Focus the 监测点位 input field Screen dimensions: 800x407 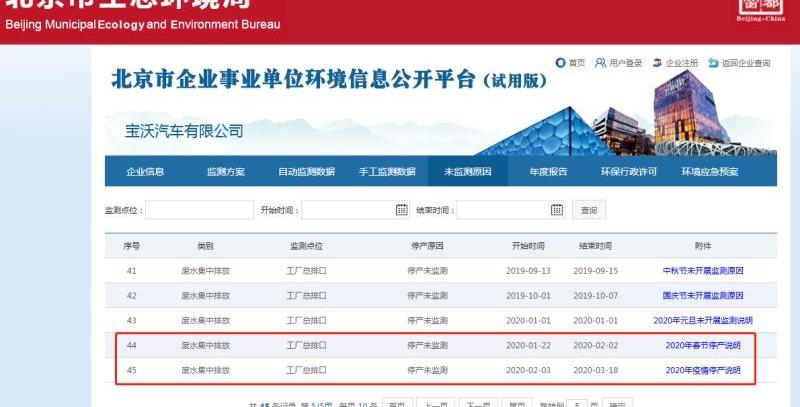(199, 210)
